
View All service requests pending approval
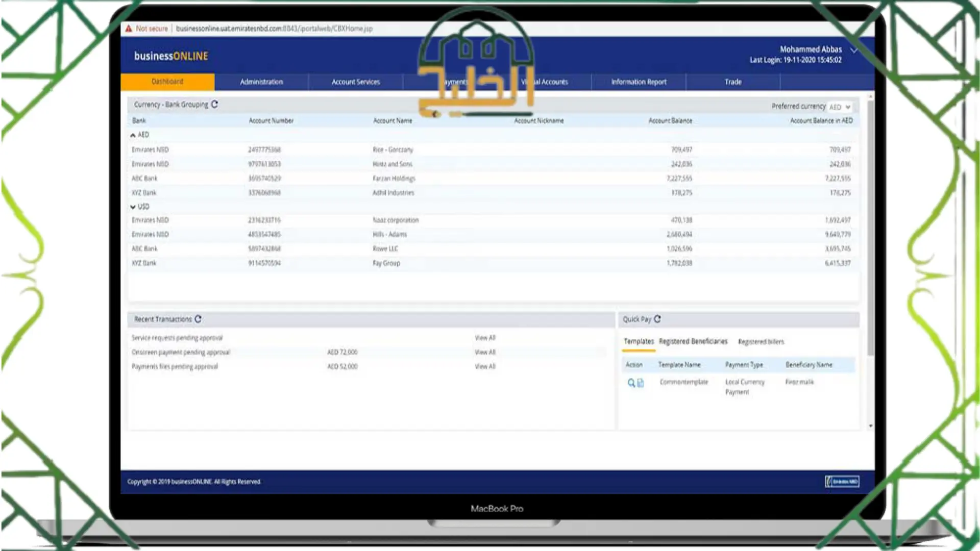point(485,338)
